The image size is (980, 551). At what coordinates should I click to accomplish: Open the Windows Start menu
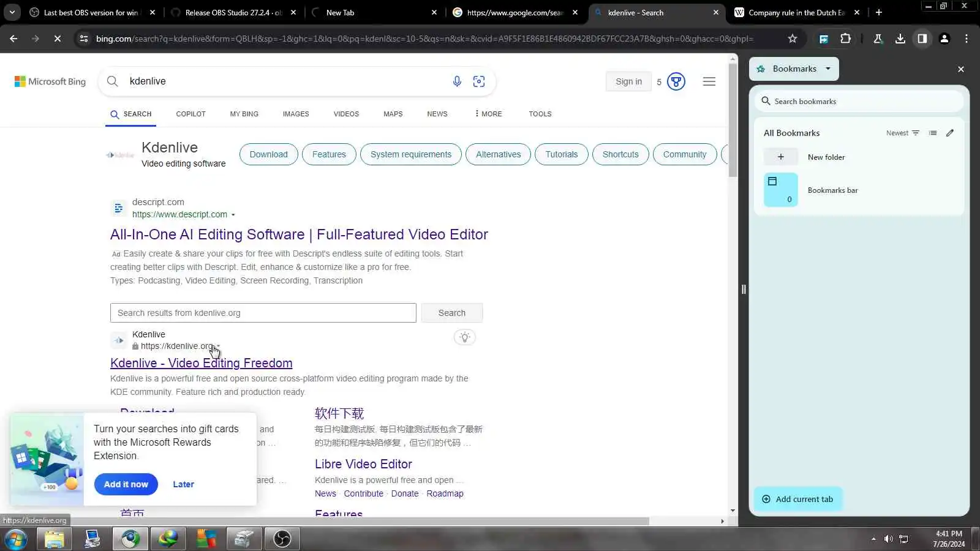(15, 539)
